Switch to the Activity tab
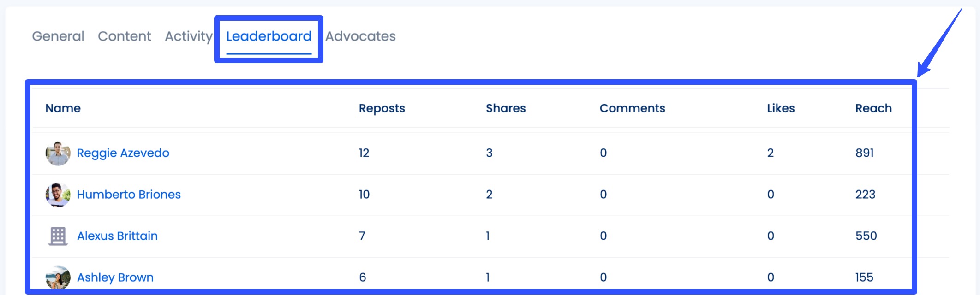 pyautogui.click(x=188, y=36)
